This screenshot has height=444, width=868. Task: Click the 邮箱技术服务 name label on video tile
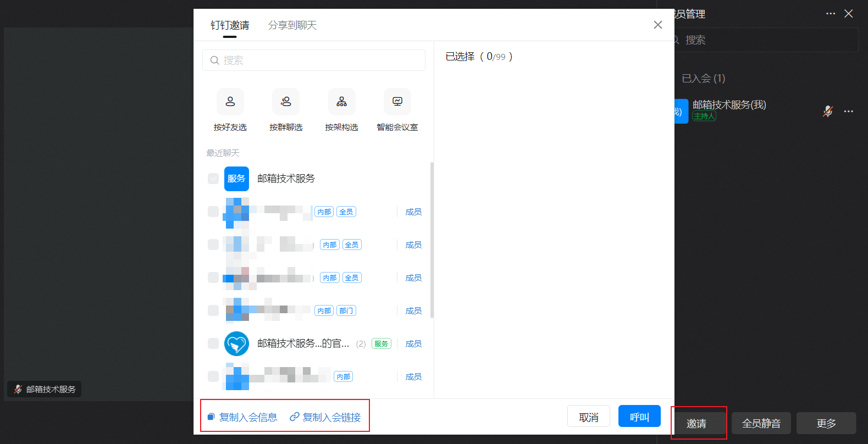click(51, 389)
